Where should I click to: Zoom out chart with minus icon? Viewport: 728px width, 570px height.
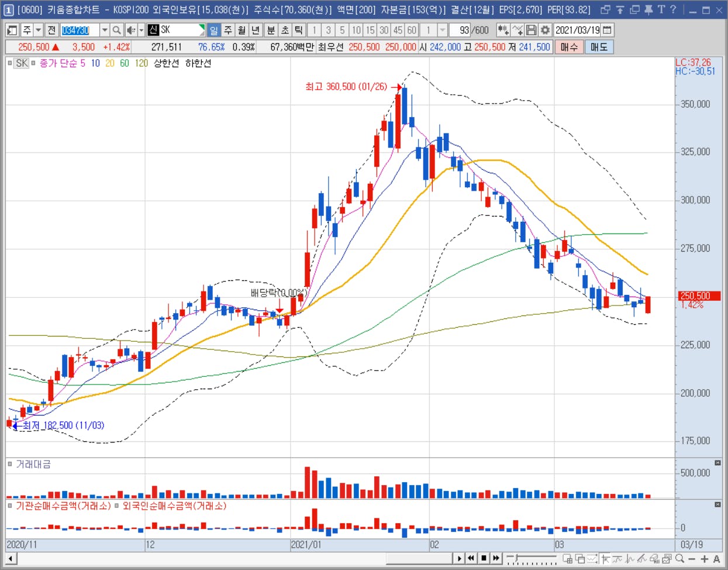pyautogui.click(x=692, y=559)
